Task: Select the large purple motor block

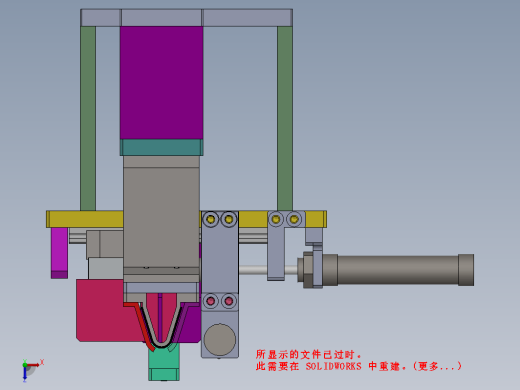Action: click(x=161, y=83)
